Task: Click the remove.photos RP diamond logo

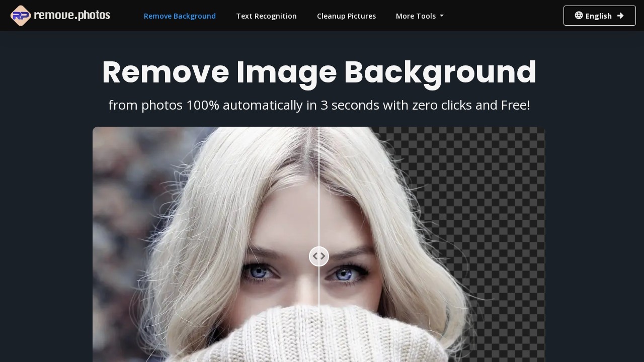Action: 21,16
